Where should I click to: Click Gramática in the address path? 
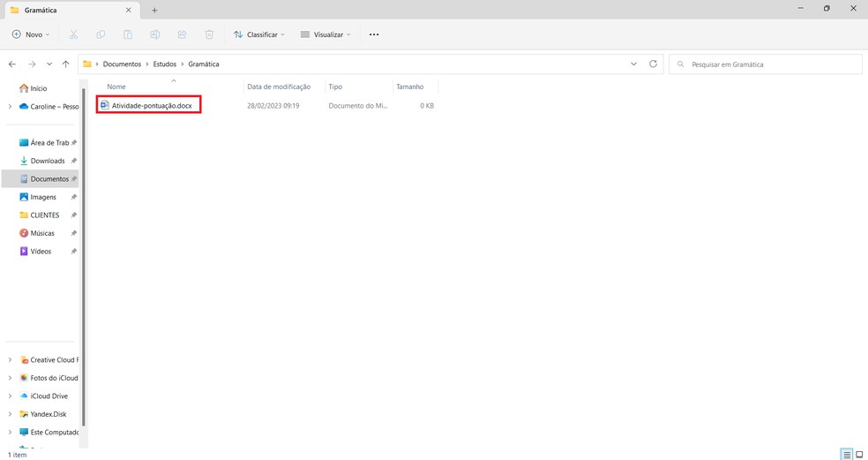(x=204, y=64)
